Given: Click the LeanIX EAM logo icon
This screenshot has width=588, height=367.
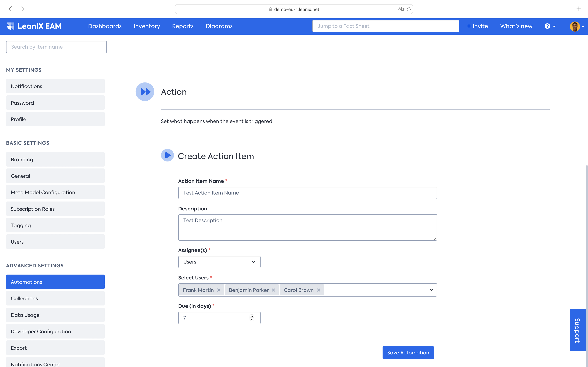Looking at the screenshot, I should tap(11, 26).
